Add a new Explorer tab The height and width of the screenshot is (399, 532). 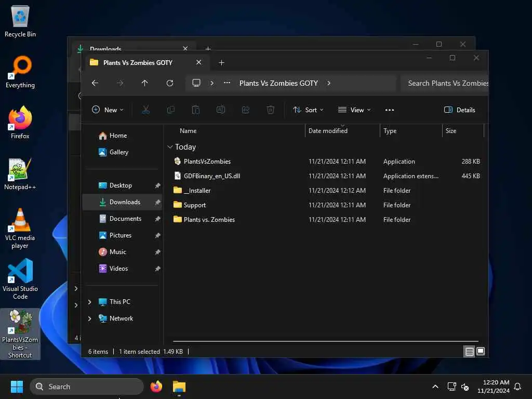221,63
